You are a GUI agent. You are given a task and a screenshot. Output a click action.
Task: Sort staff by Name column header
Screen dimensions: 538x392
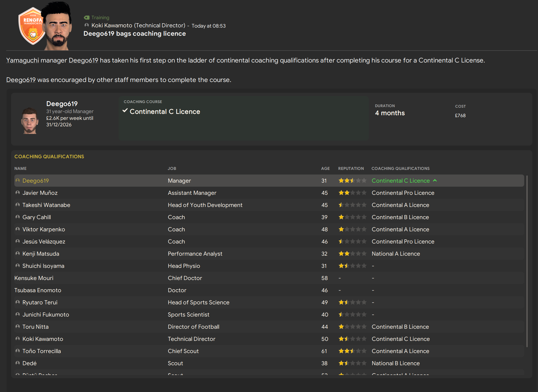[20, 168]
